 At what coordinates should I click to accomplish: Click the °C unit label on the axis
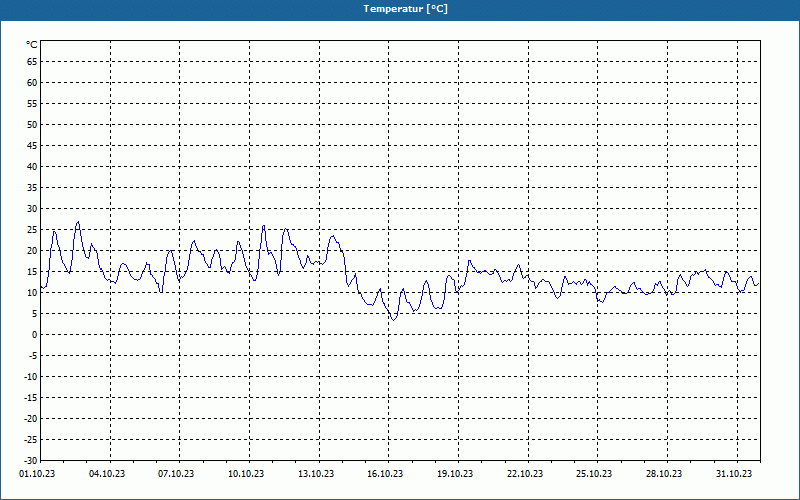click(x=32, y=45)
